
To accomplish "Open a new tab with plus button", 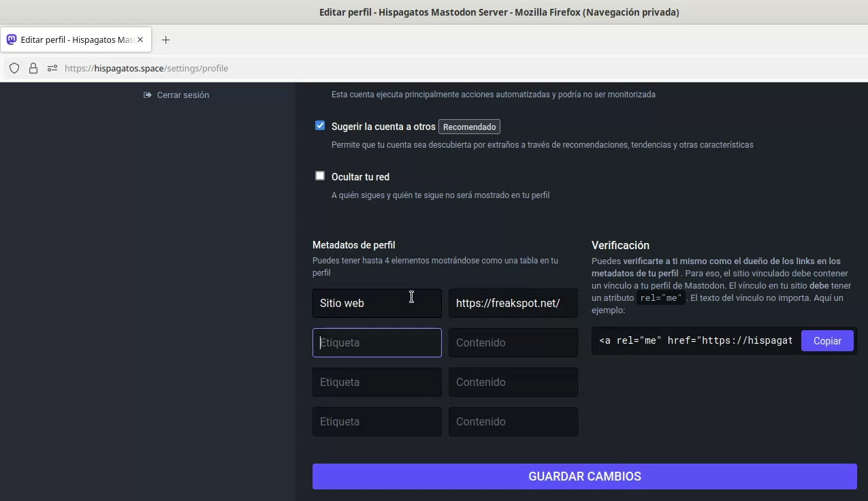I will point(165,39).
